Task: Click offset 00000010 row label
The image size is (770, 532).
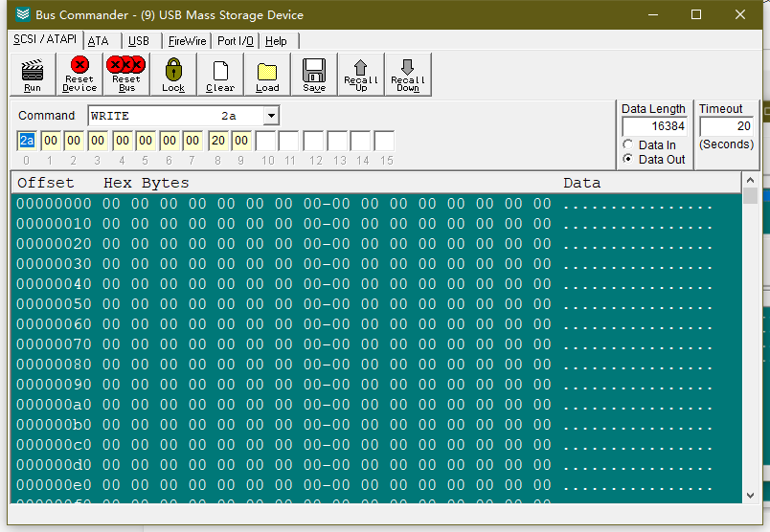Action: point(54,224)
